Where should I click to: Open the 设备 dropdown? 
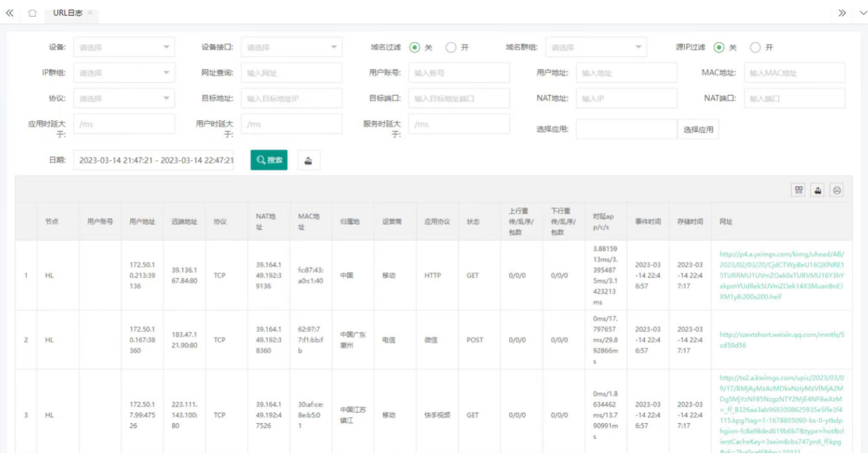(x=124, y=47)
